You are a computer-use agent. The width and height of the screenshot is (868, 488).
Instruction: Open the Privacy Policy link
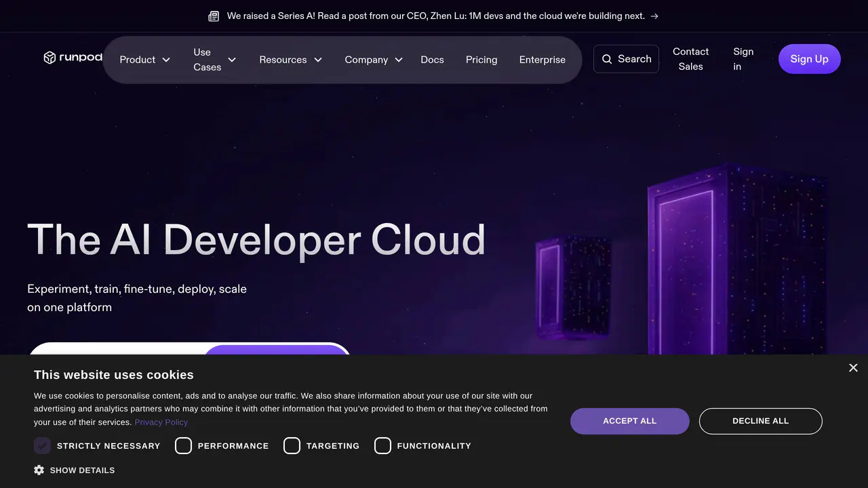click(x=161, y=422)
